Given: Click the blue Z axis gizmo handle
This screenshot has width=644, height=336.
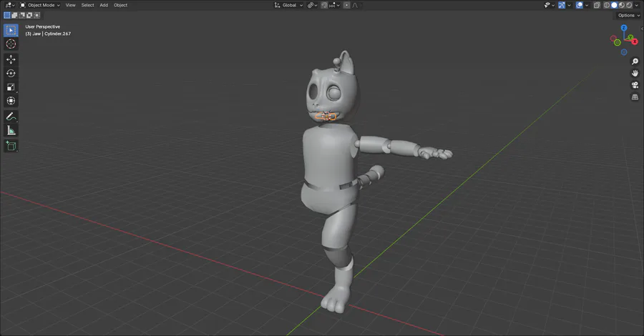Looking at the screenshot, I should pos(624,27).
